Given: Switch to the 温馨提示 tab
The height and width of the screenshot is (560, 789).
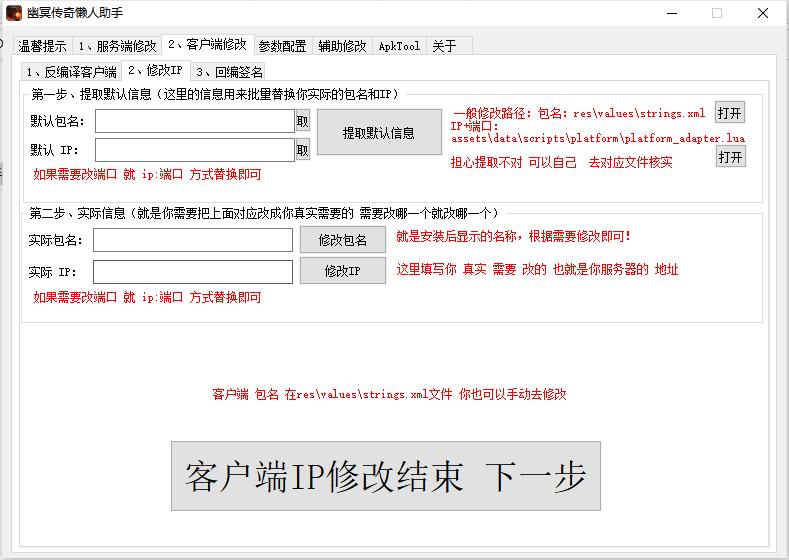Looking at the screenshot, I should (42, 46).
